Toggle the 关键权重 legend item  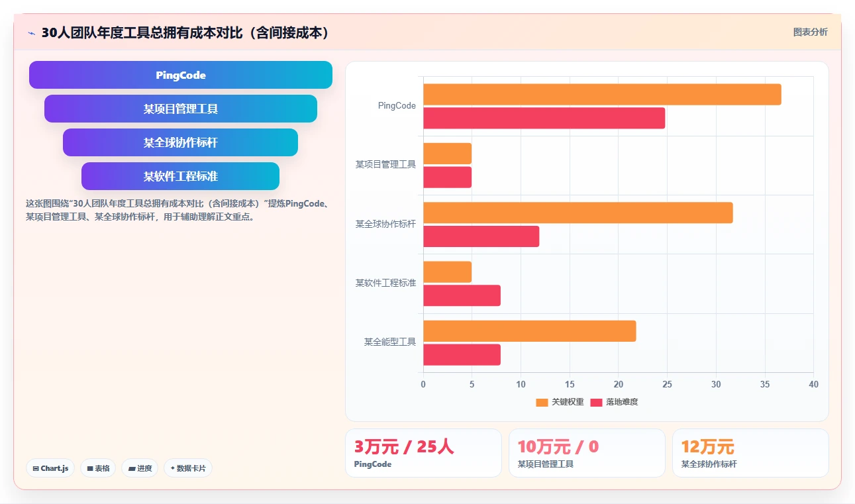click(560, 402)
